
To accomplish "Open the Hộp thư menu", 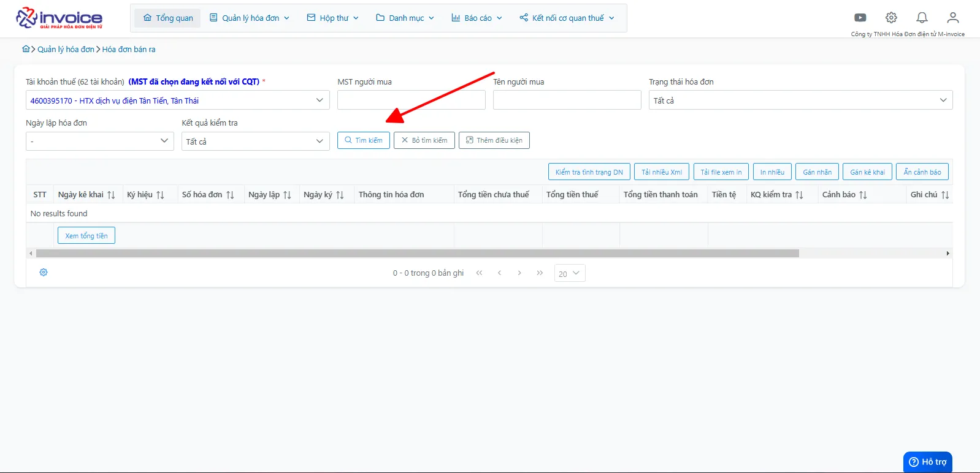I will tap(332, 18).
